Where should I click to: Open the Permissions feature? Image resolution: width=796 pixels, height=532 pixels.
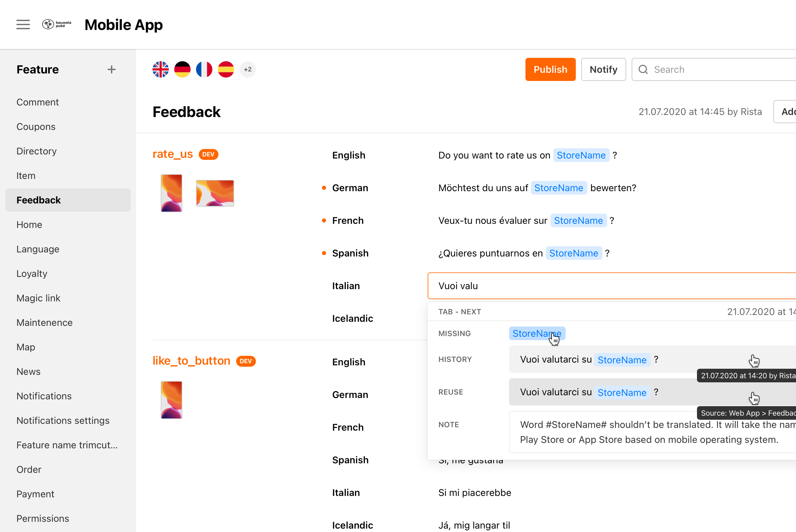(43, 518)
